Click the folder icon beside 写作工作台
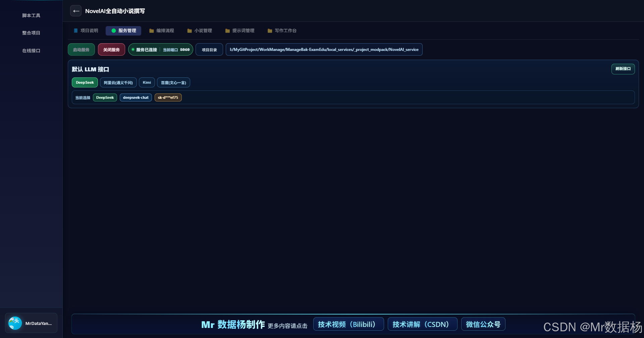This screenshot has width=644, height=338. click(x=270, y=31)
